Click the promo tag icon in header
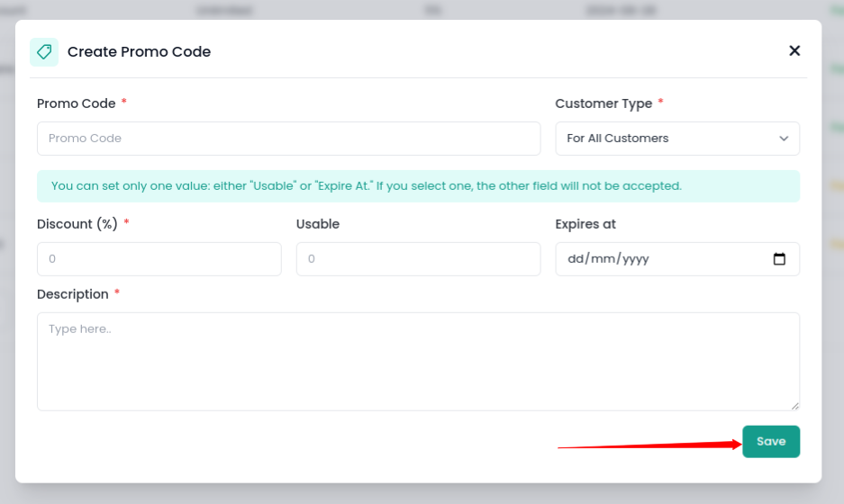The width and height of the screenshot is (844, 504). [44, 52]
